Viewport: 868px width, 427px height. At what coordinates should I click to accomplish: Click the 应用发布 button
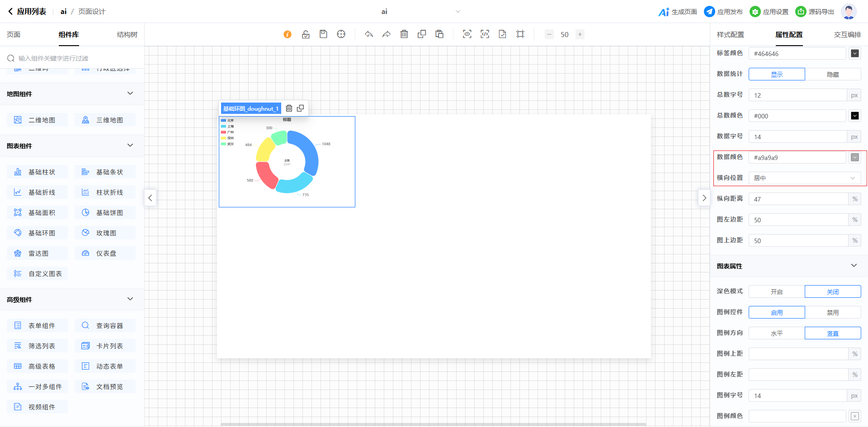click(723, 12)
